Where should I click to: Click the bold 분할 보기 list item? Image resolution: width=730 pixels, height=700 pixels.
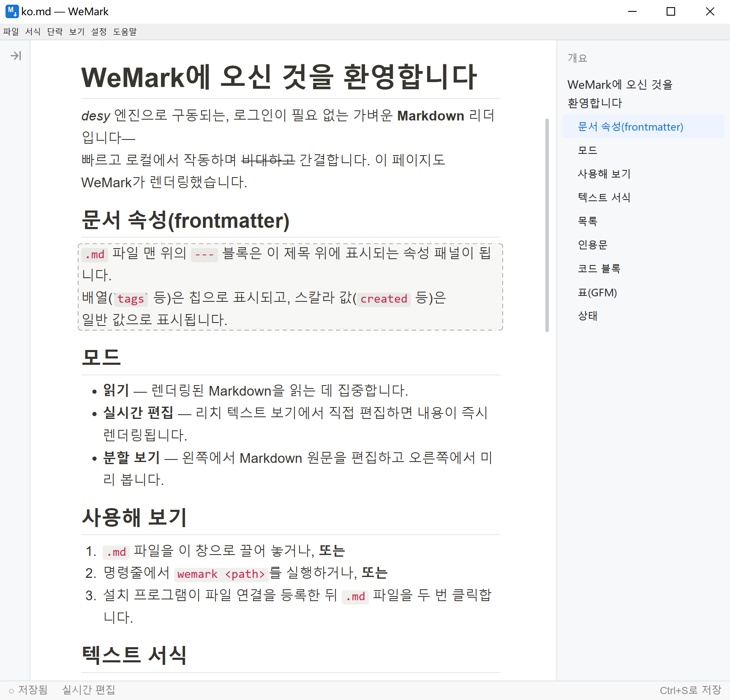(132, 457)
